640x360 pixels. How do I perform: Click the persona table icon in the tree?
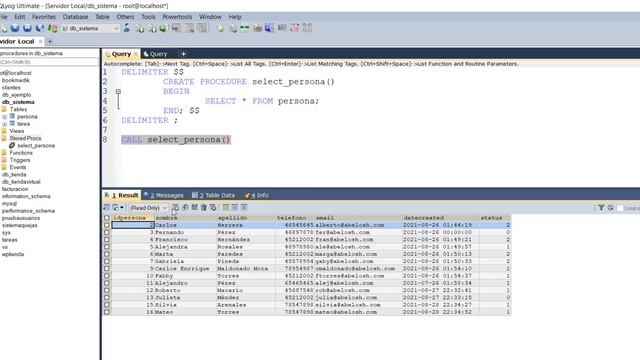[x=12, y=116]
